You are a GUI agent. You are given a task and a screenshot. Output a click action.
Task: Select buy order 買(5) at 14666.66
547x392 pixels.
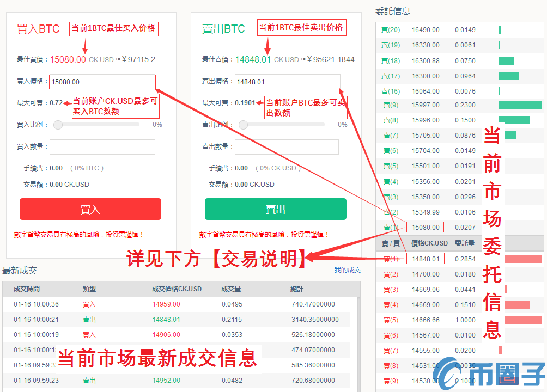coord(425,320)
